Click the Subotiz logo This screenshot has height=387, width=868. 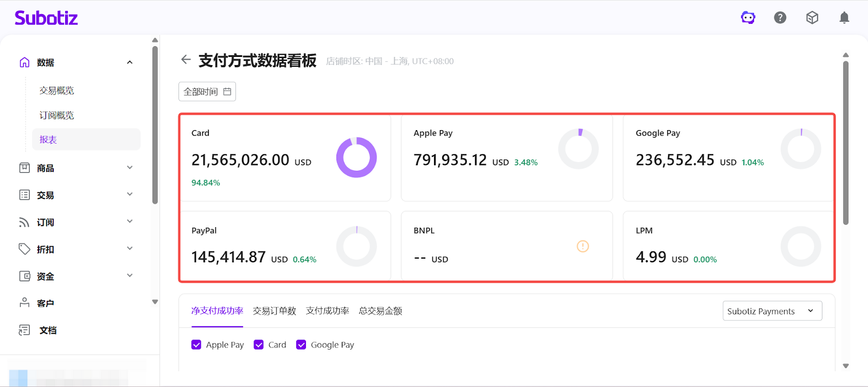pos(46,18)
